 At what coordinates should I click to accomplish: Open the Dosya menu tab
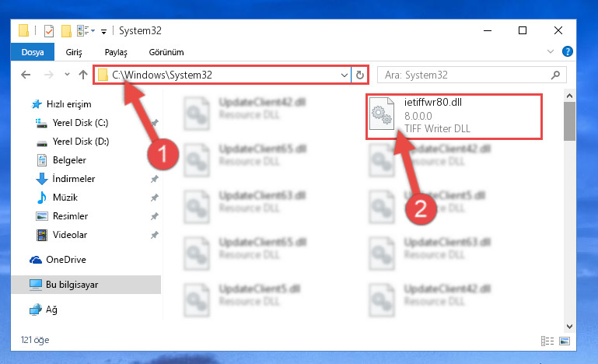33,52
